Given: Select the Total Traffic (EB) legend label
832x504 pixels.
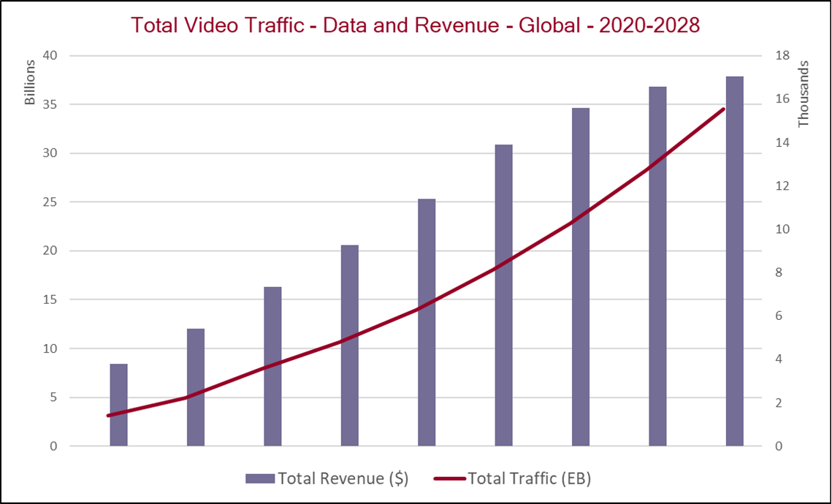Looking at the screenshot, I should 529,478.
